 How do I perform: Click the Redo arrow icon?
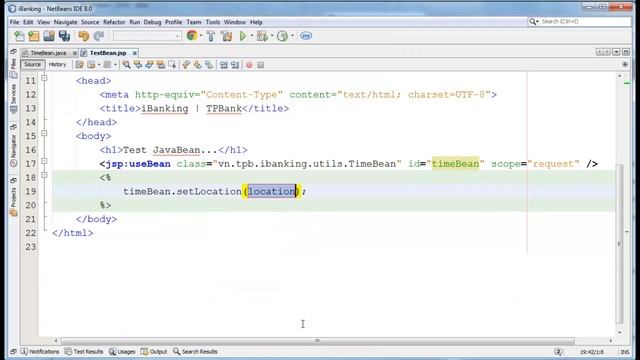click(99, 36)
